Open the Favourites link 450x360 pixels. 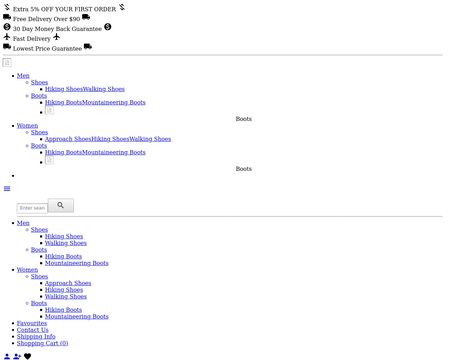[32, 323]
